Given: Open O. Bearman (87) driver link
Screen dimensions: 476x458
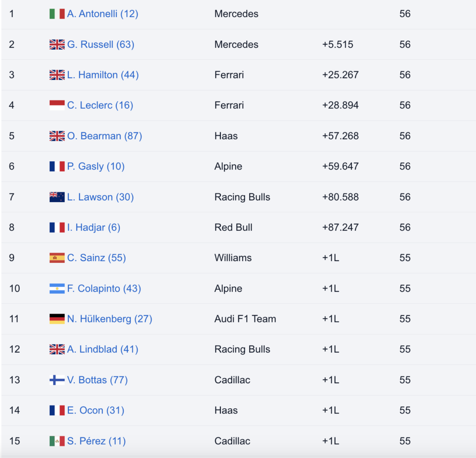Looking at the screenshot, I should [104, 136].
